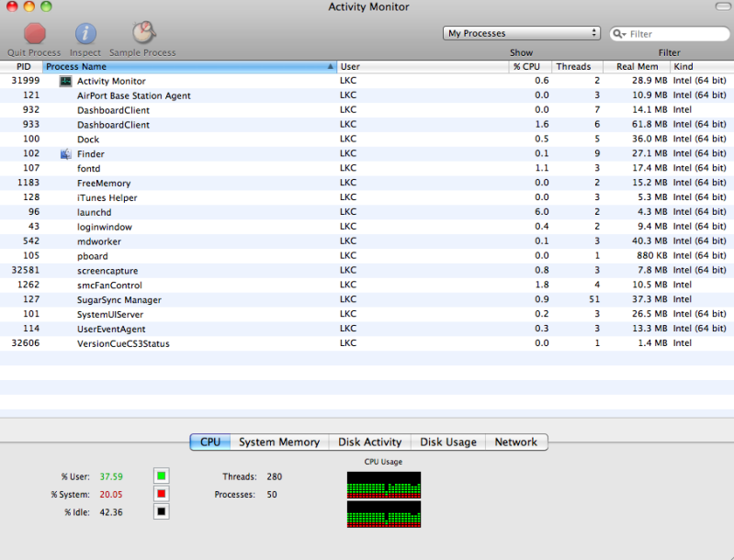Open the Inspect info icon
Viewport: 734px width, 560px height.
point(85,34)
